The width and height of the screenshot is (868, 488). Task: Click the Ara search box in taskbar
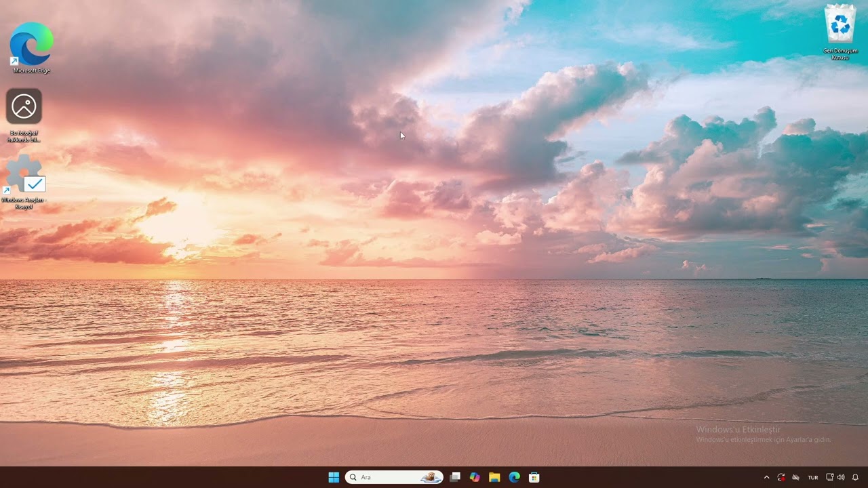coord(394,477)
